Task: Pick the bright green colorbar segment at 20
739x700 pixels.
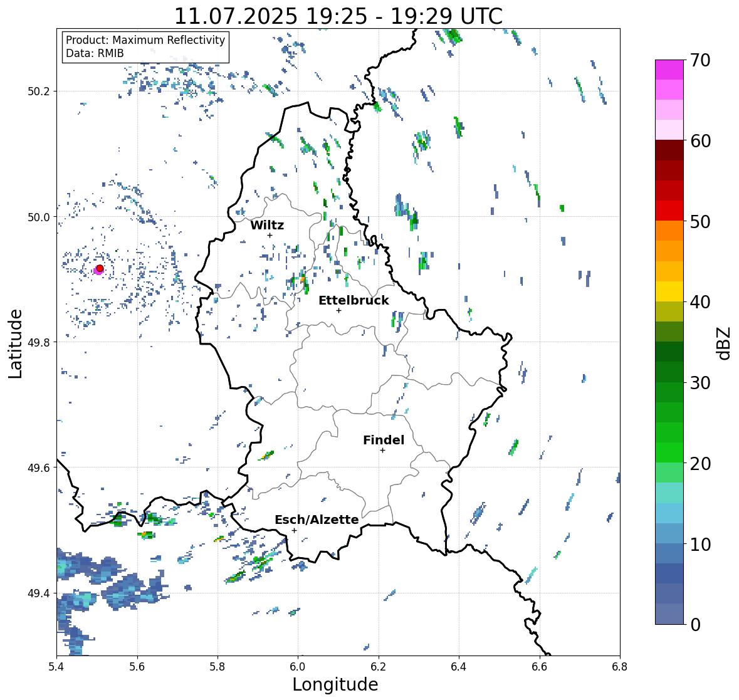Action: [669, 452]
